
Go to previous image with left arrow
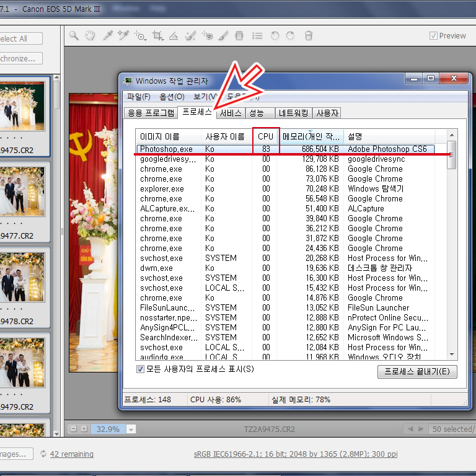pos(410,429)
